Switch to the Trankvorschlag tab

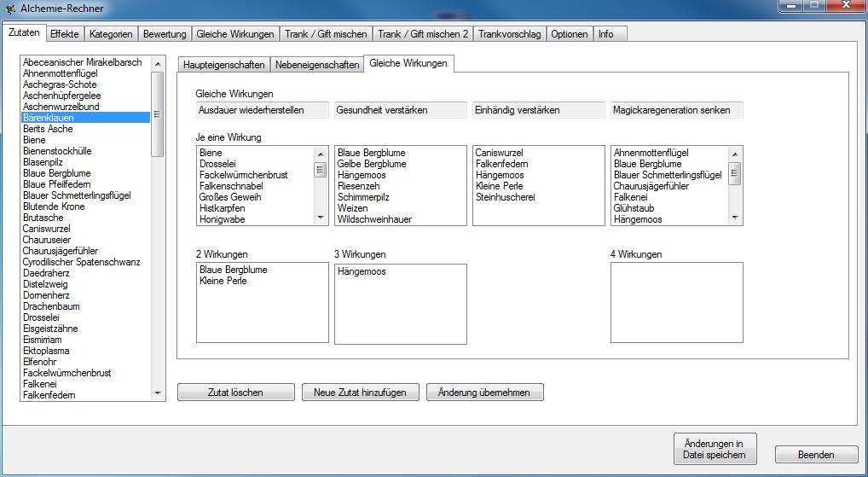[x=509, y=34]
